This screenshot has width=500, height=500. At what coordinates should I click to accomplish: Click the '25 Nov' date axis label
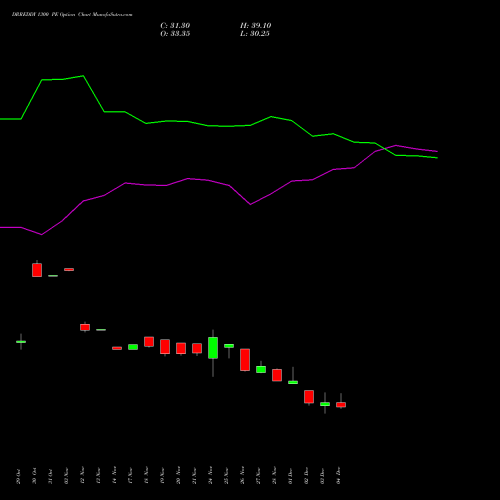pyautogui.click(x=226, y=475)
